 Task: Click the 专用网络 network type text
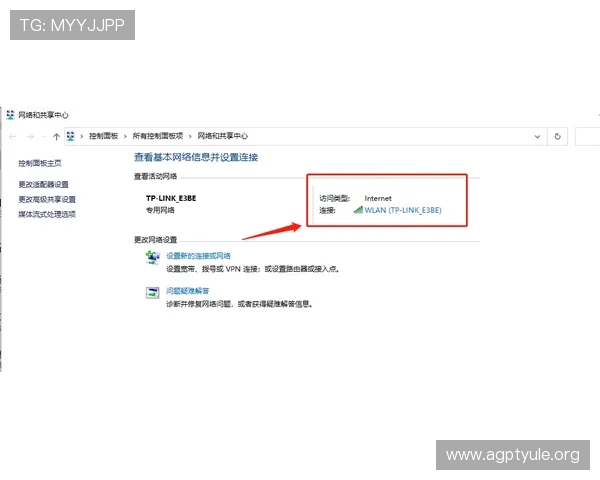pyautogui.click(x=160, y=210)
